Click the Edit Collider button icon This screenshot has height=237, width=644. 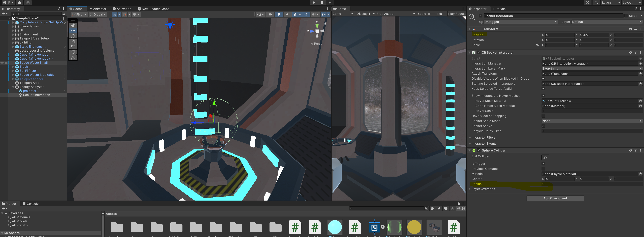(x=545, y=157)
